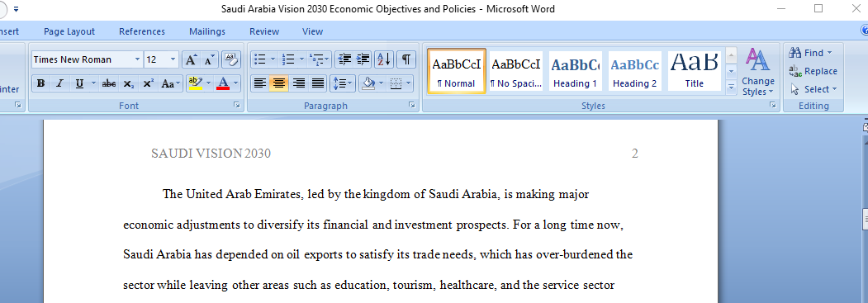Apply the No Spacing style
868x303 pixels.
(x=516, y=71)
